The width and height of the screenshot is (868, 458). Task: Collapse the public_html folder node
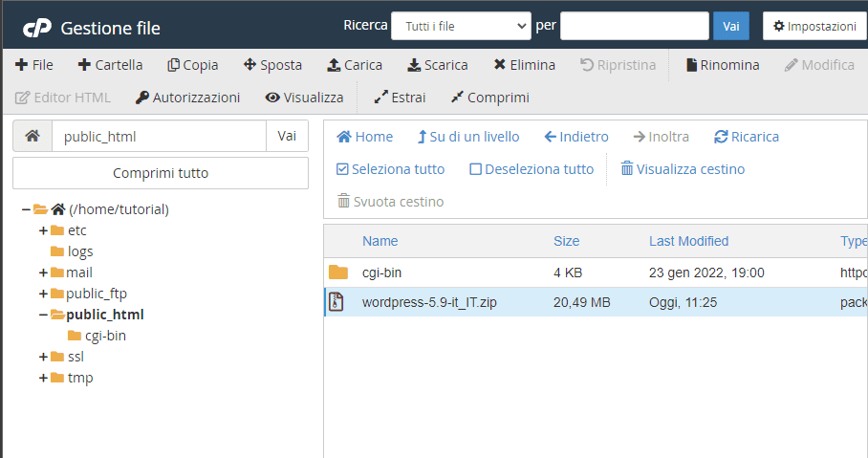tap(43, 315)
